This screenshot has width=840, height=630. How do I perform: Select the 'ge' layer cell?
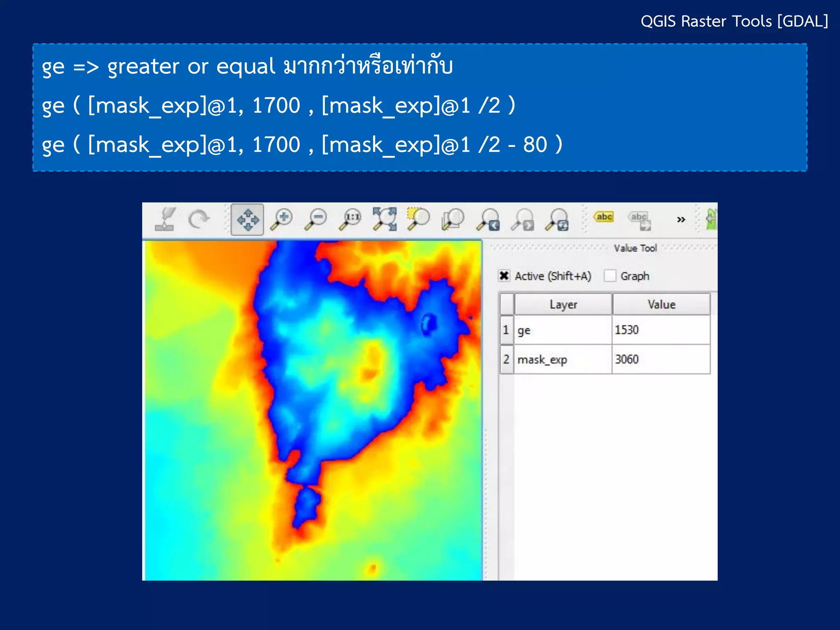[x=563, y=330]
